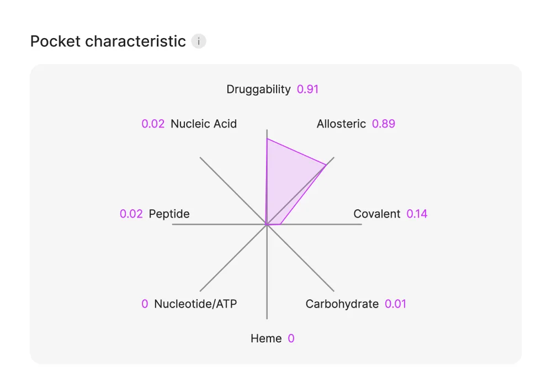The width and height of the screenshot is (552, 392).
Task: Click the Covalent score 0.14
Action: click(417, 214)
